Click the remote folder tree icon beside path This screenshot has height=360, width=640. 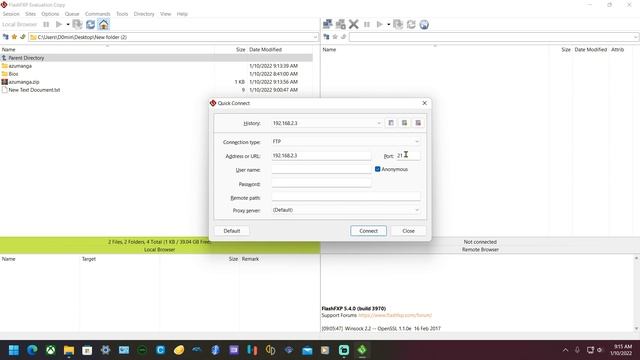point(326,37)
